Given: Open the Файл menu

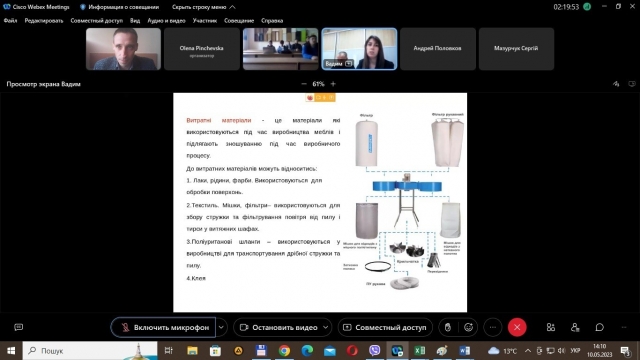Looking at the screenshot, I should click(x=10, y=20).
